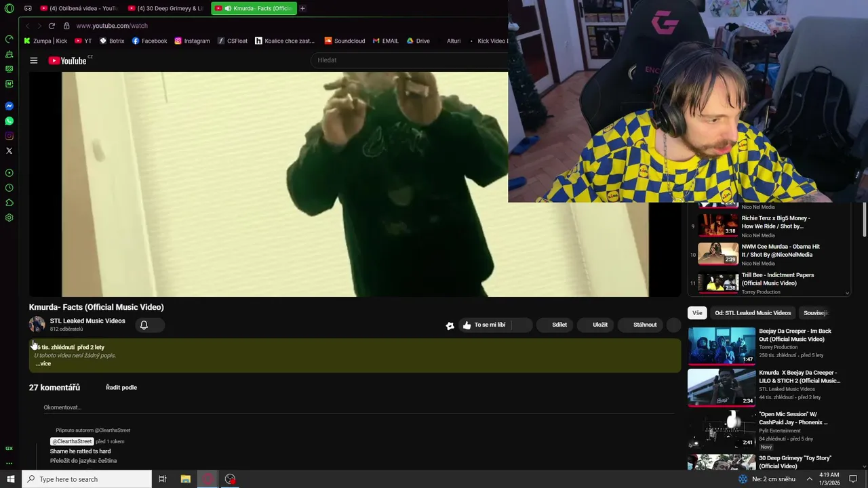Open X (Twitter) in the Opera sidebar
Viewport: 868px width, 488px height.
click(9, 150)
